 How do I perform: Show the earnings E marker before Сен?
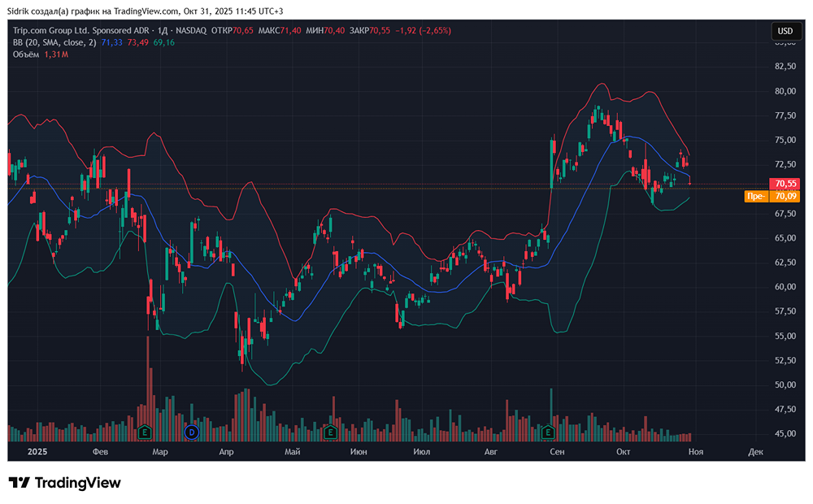550,432
